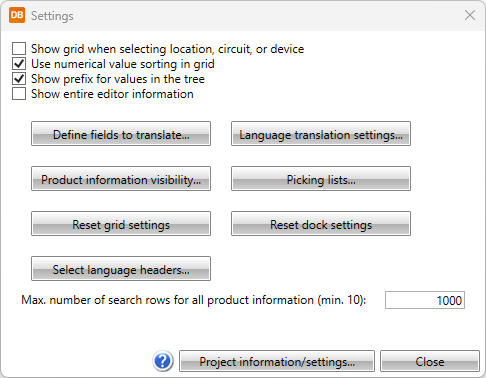
Task: Open Language translation settings
Action: click(x=321, y=134)
